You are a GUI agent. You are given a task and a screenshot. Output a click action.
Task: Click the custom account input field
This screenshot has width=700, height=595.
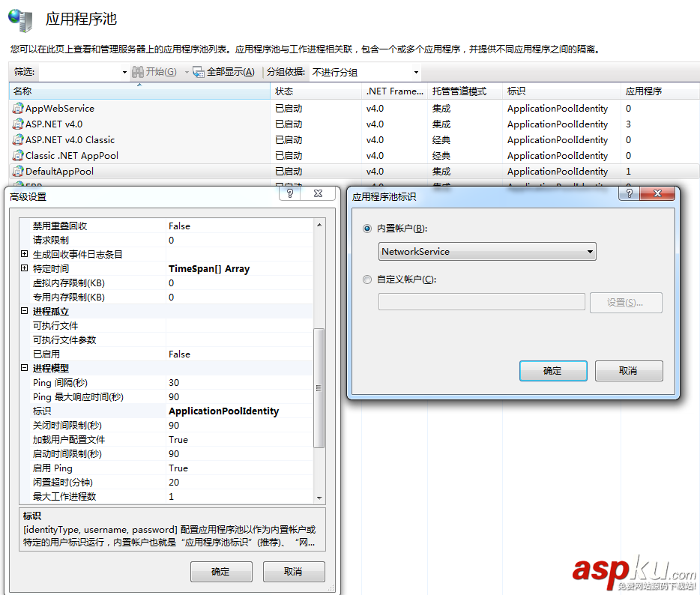(x=481, y=302)
